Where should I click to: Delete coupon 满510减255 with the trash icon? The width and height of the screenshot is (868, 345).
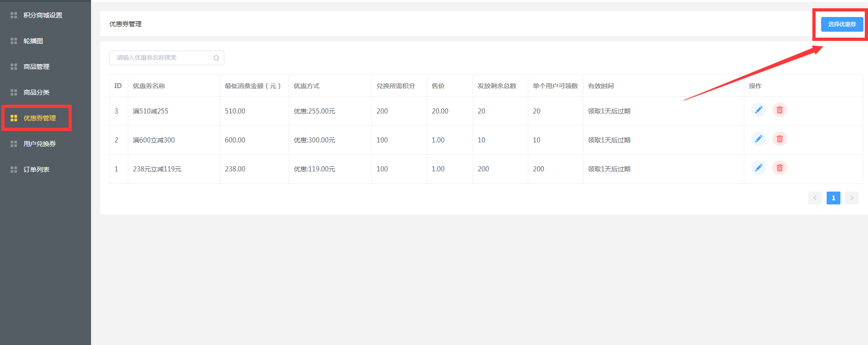pos(780,110)
